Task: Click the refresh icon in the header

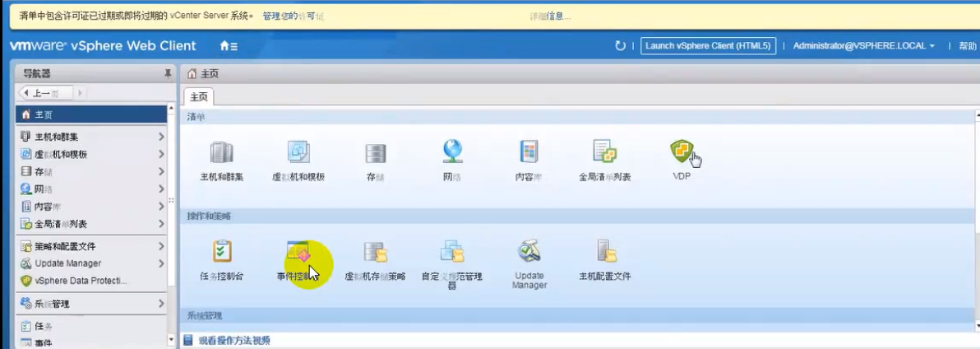Action: [620, 45]
